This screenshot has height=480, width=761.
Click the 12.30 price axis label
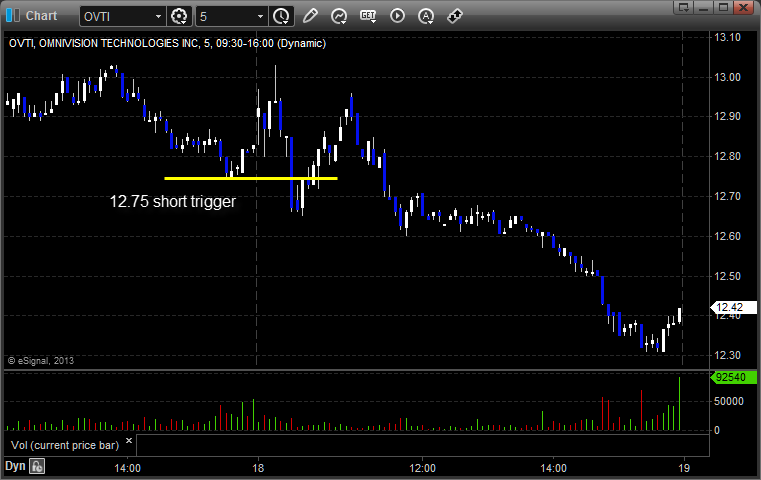click(728, 355)
